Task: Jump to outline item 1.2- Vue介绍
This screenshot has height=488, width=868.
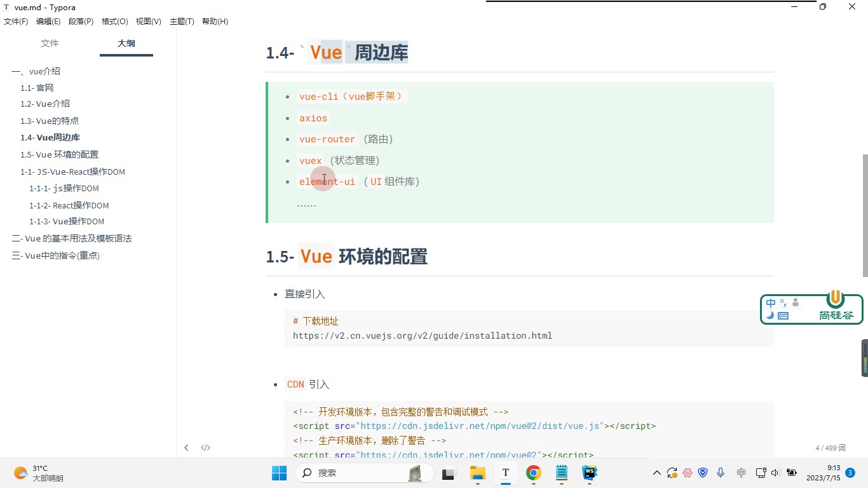Action: [x=45, y=104]
